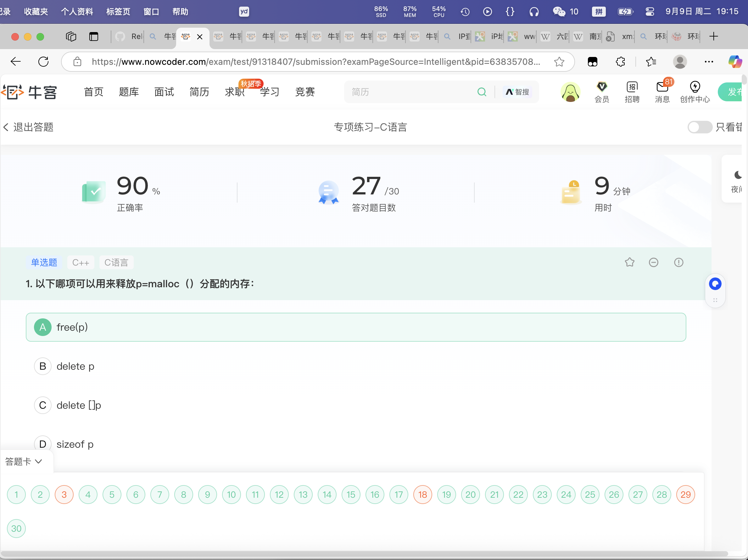Viewport: 748px width, 560px height.
Task: Reload the page with refresh icon
Action: (43, 62)
